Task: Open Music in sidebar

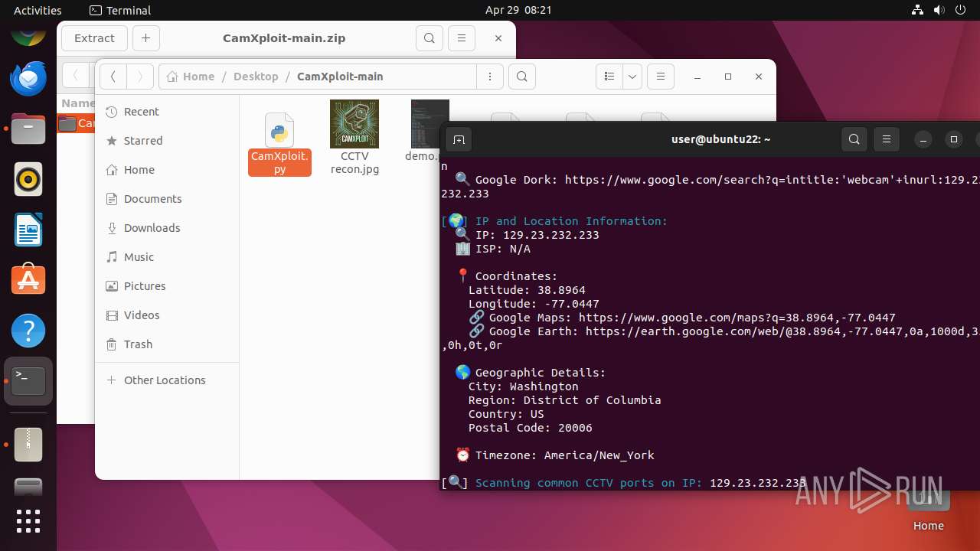Action: click(167, 257)
